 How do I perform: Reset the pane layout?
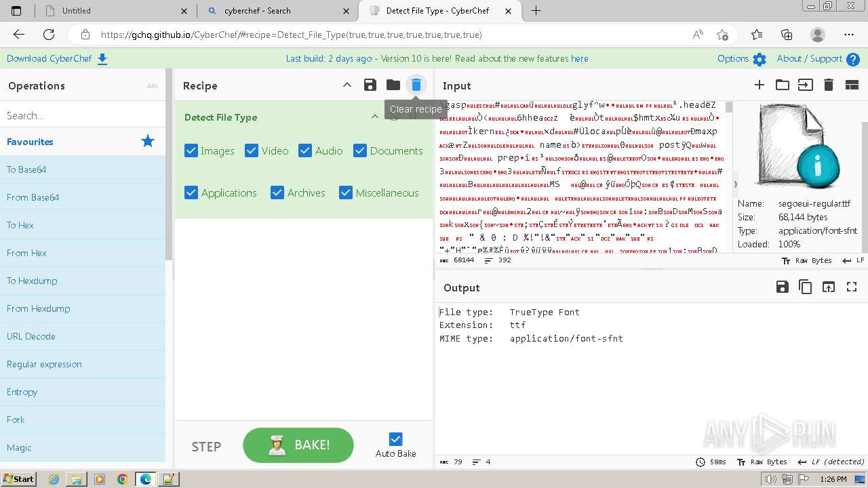(852, 85)
